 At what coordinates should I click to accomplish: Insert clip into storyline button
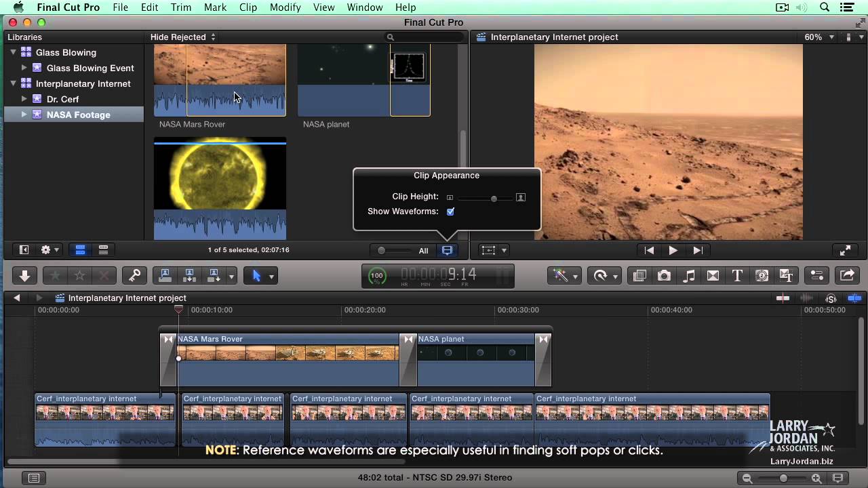[x=189, y=276]
